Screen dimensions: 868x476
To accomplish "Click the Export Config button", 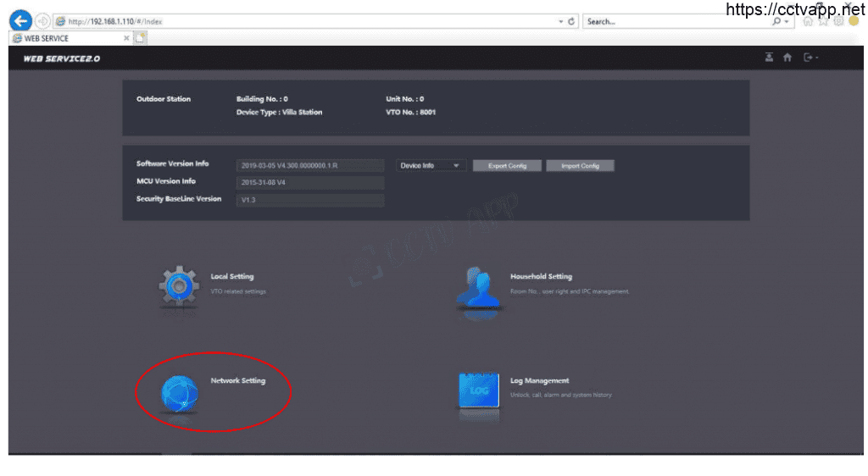I will tap(507, 166).
